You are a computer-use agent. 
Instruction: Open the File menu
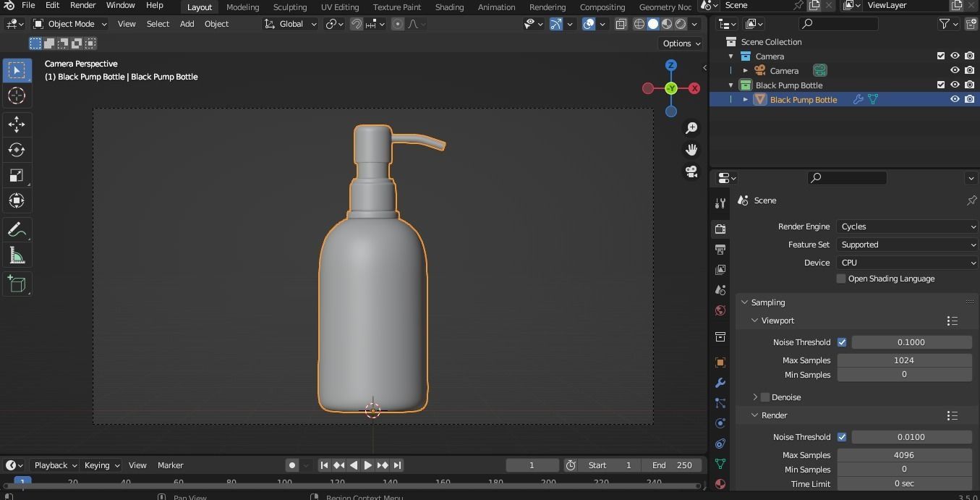28,5
